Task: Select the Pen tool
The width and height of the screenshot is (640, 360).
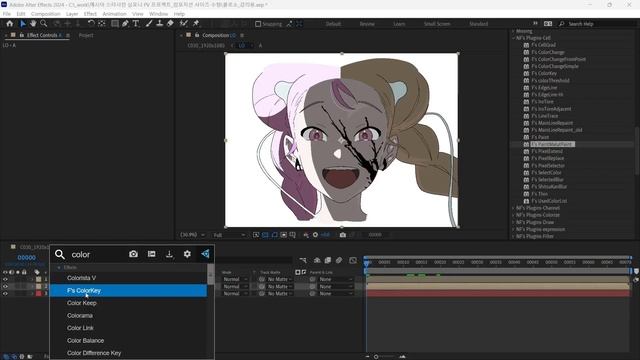Action: coord(125,24)
